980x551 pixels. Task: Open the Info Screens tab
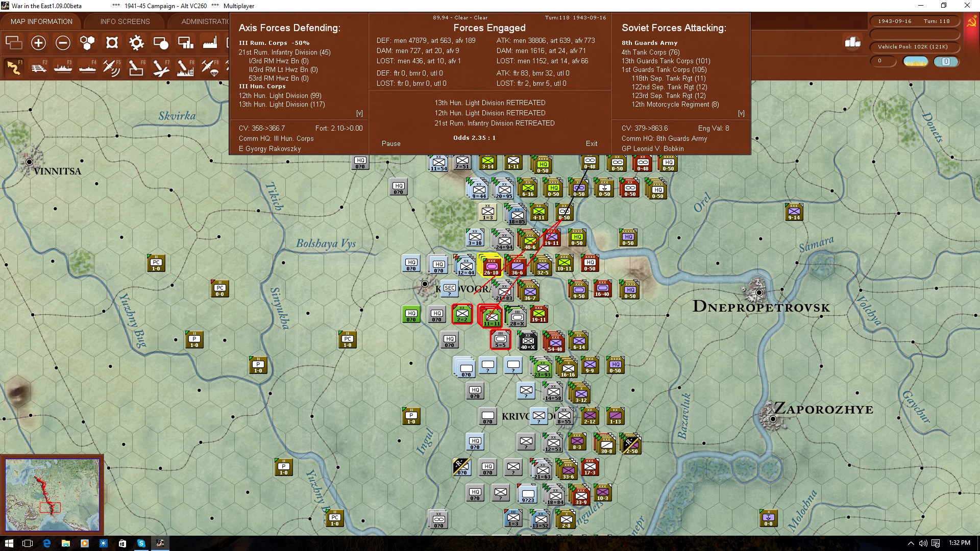[125, 21]
